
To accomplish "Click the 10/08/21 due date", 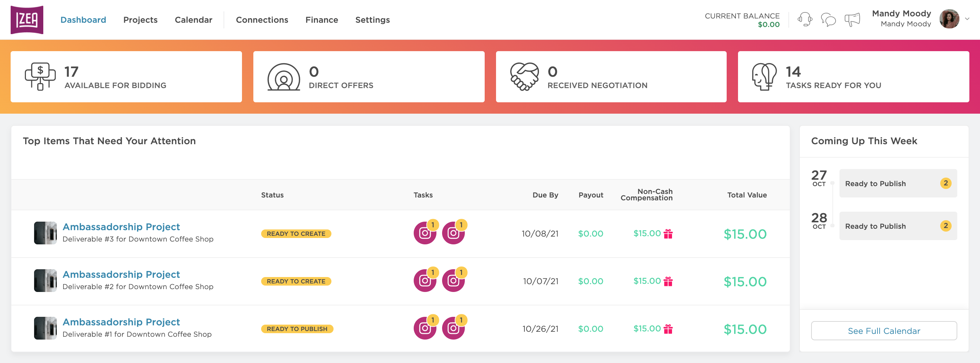I will [540, 233].
